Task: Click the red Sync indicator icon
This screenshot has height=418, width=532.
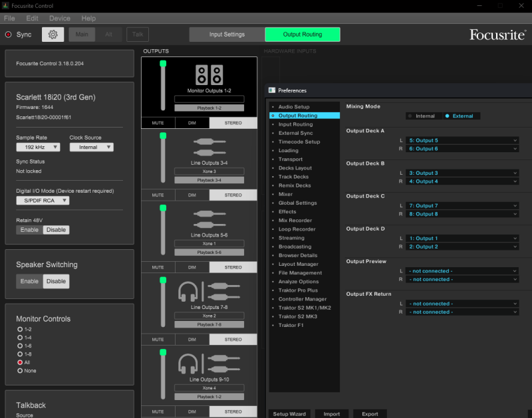Action: [9, 35]
